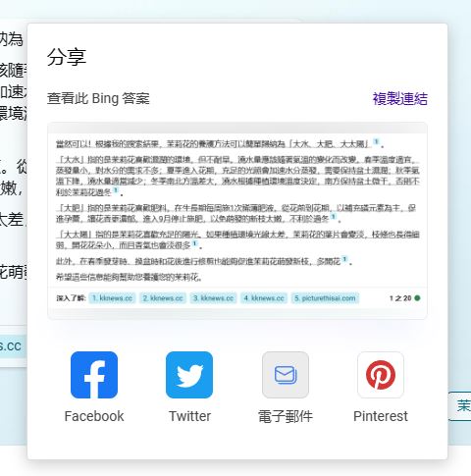The width and height of the screenshot is (471, 476).
Task: Click the 分享 dialog heading
Action: point(67,57)
